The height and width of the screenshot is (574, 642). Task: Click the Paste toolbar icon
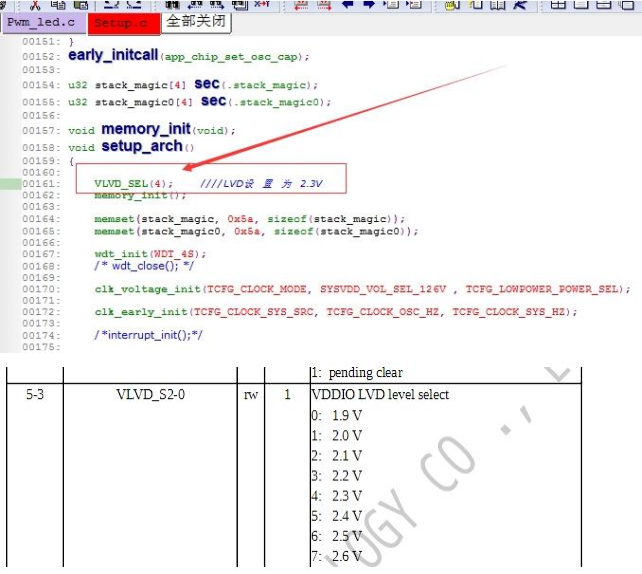(81, 5)
